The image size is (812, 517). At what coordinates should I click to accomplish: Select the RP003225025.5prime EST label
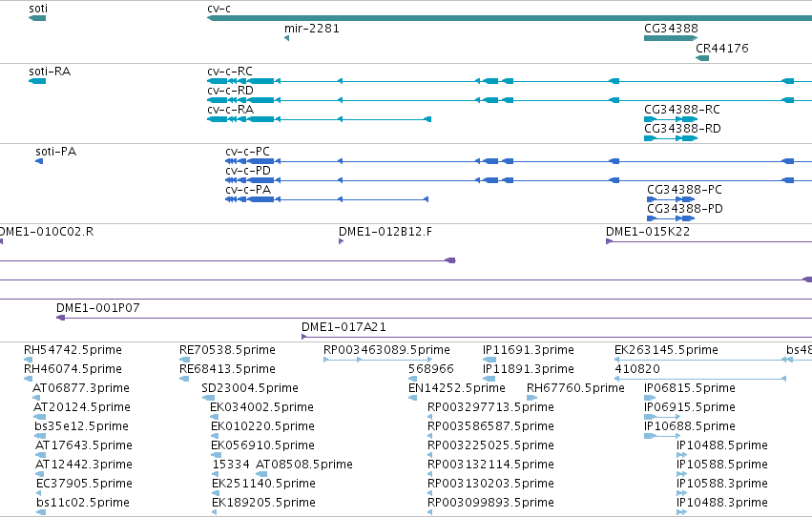pos(490,446)
